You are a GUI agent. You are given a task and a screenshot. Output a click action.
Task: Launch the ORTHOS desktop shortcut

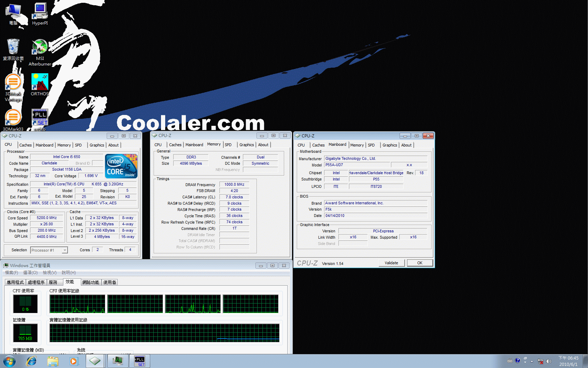pyautogui.click(x=40, y=85)
